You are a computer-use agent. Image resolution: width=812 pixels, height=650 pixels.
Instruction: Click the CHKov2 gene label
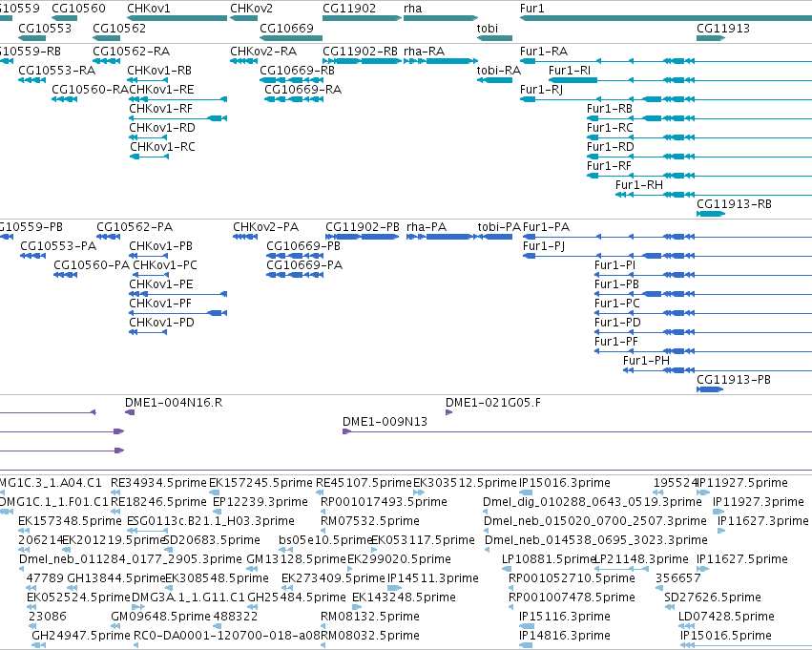pyautogui.click(x=251, y=9)
